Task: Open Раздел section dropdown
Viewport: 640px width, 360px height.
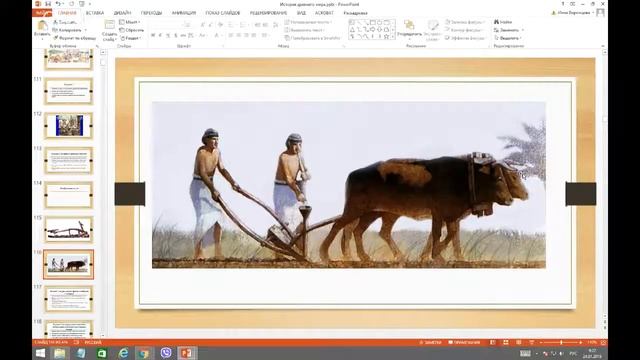Action: [x=131, y=38]
